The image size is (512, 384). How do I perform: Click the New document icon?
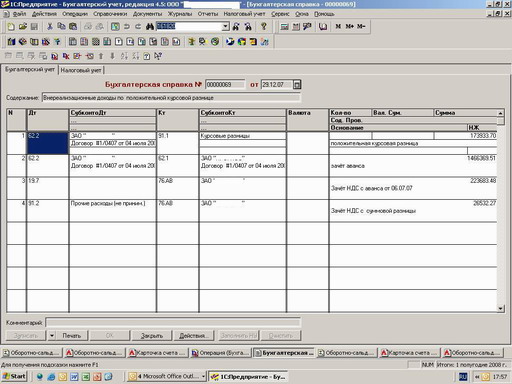click(11, 26)
